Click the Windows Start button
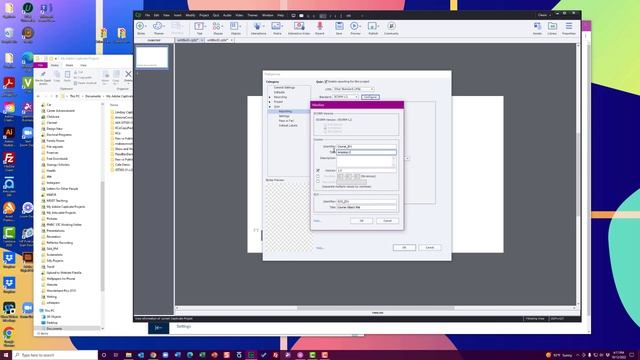The image size is (640, 360). (6, 355)
